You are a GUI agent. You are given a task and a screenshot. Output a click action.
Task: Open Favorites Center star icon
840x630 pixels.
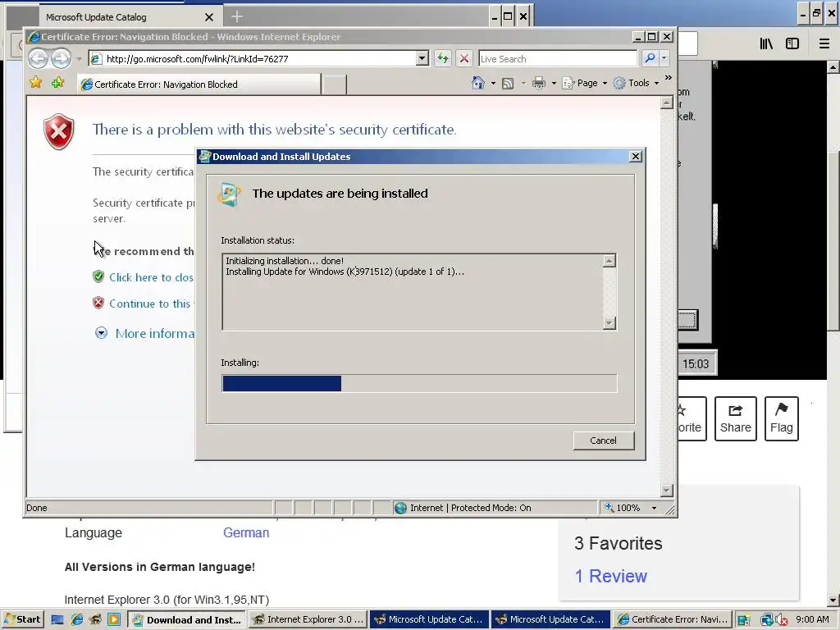36,83
